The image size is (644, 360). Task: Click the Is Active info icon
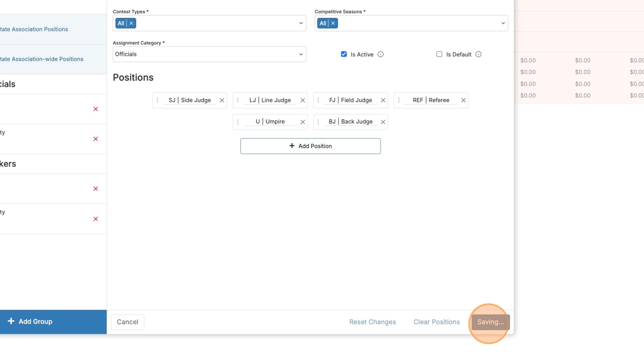pyautogui.click(x=381, y=55)
